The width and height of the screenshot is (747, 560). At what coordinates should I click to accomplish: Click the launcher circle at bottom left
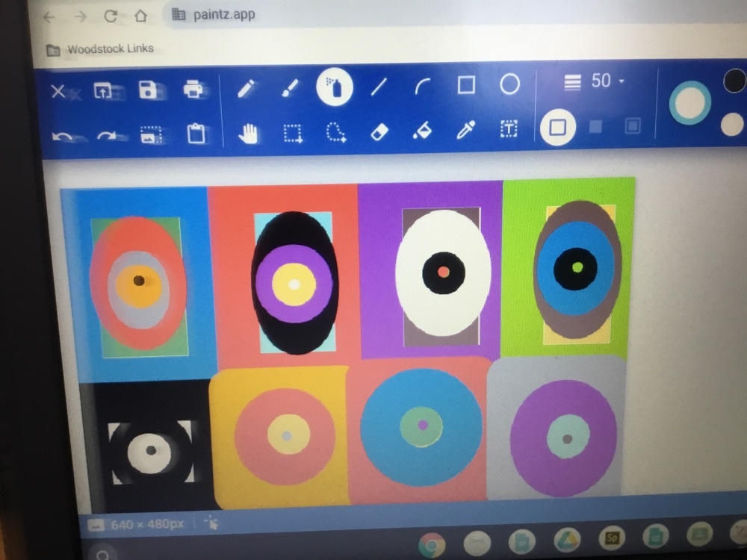[x=103, y=555]
